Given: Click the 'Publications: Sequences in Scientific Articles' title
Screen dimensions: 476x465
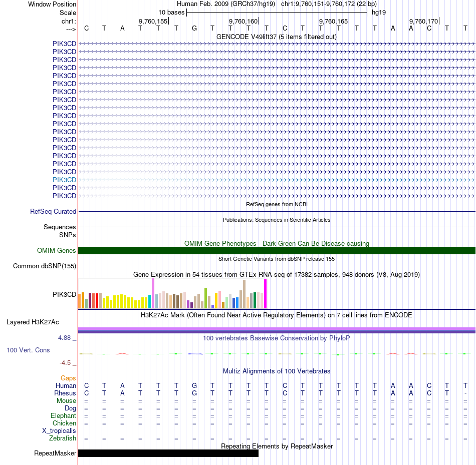Looking at the screenshot, I should pos(277,220).
